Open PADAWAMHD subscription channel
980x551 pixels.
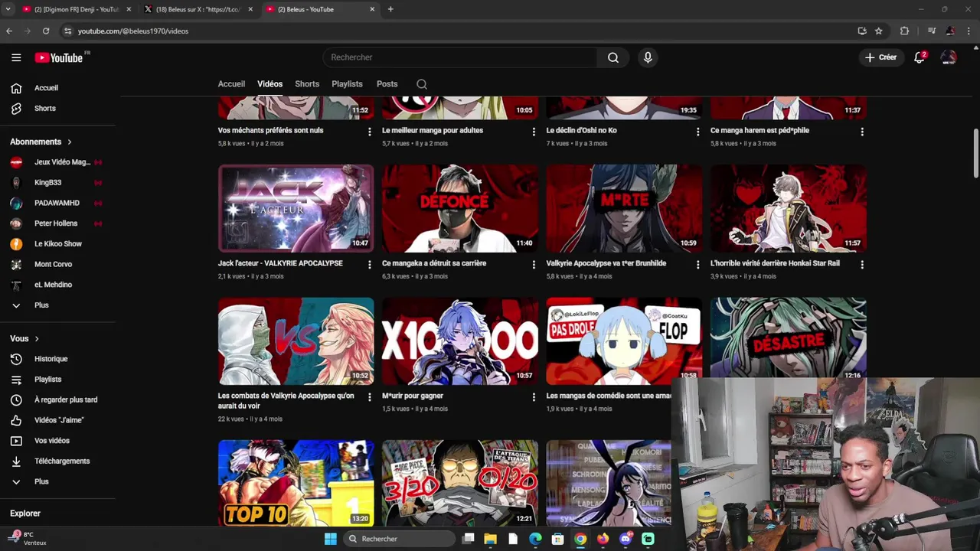(57, 203)
